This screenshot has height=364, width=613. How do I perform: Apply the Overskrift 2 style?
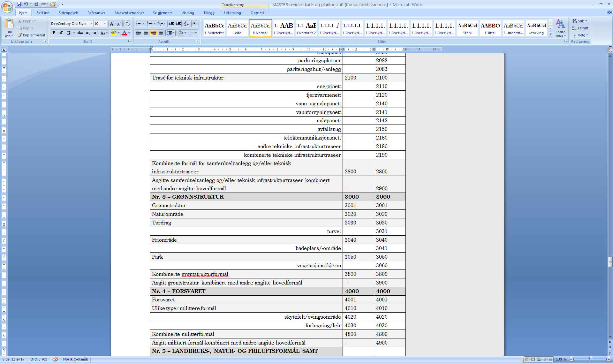pos(306,28)
